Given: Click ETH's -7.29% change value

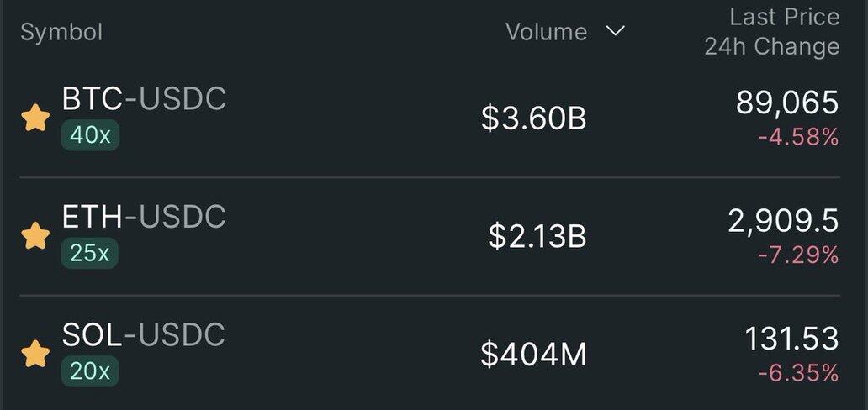Looking at the screenshot, I should pyautogui.click(x=798, y=255).
